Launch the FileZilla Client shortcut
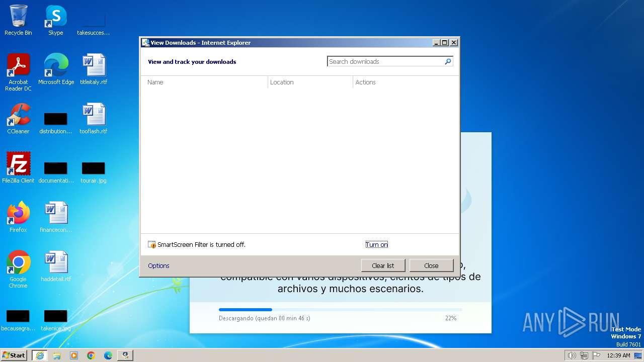644x362 pixels. (18, 168)
